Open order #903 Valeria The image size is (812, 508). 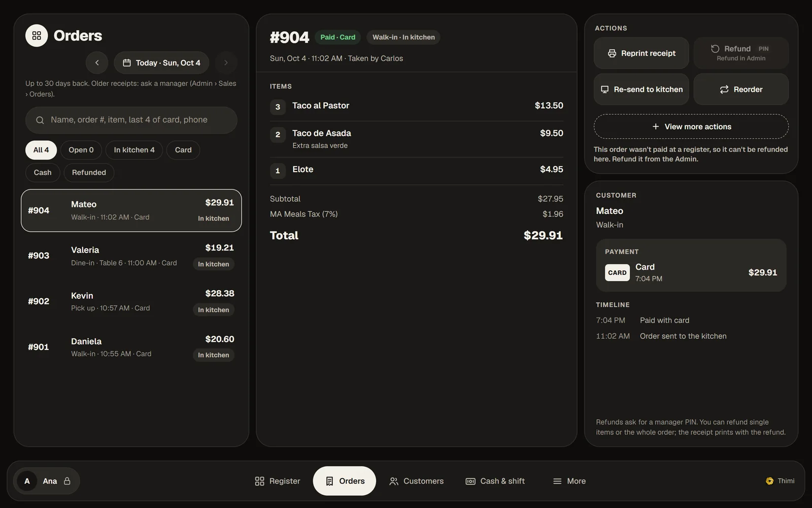click(131, 256)
